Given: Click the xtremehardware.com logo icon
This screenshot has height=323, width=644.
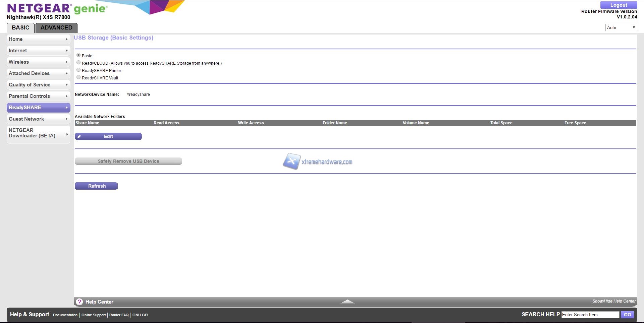Looking at the screenshot, I should coord(291,161).
